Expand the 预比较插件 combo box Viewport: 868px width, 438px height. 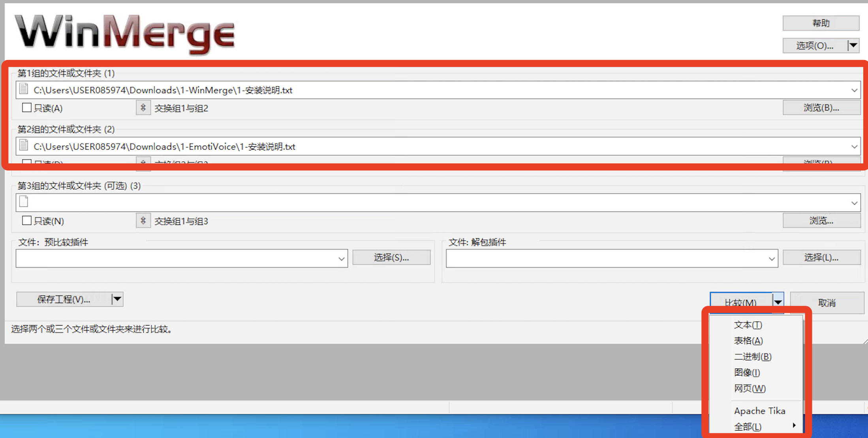click(341, 258)
